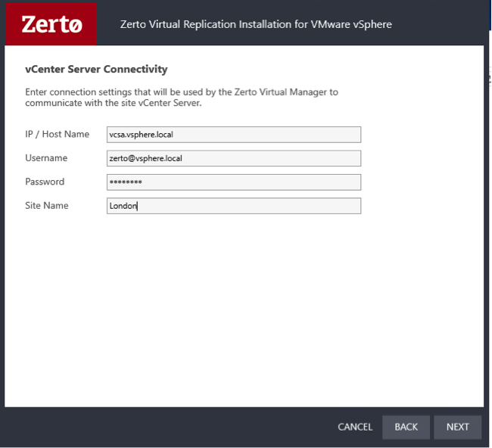Select the Password input field

point(234,182)
